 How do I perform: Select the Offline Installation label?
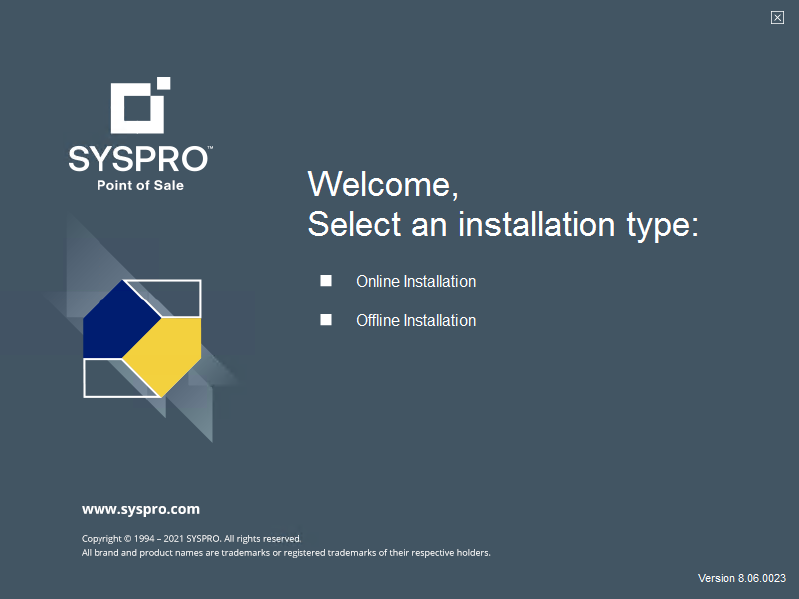click(416, 321)
